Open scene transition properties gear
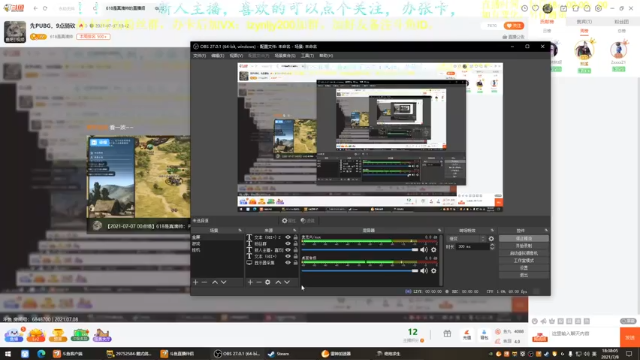This screenshot has height=360, width=640. pos(491,239)
